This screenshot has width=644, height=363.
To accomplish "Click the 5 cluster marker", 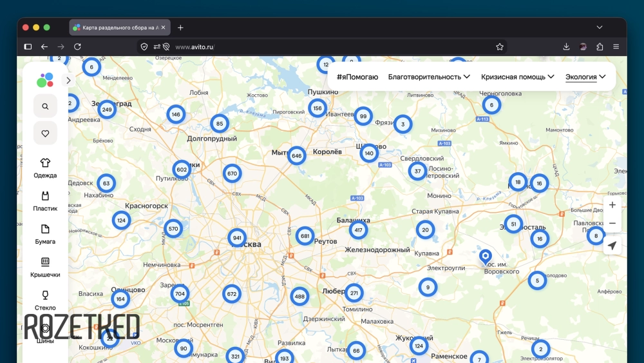I will coord(537,280).
